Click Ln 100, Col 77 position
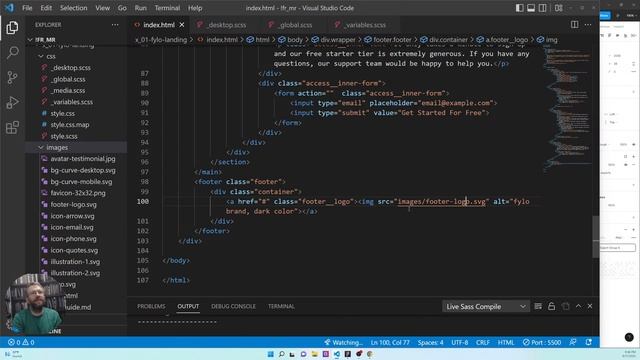 pyautogui.click(x=390, y=342)
